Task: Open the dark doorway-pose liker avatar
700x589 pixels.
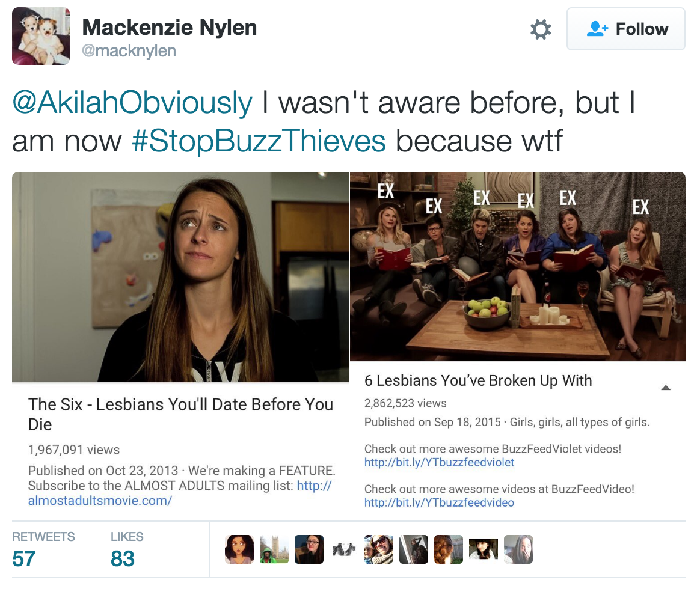Action: (414, 549)
